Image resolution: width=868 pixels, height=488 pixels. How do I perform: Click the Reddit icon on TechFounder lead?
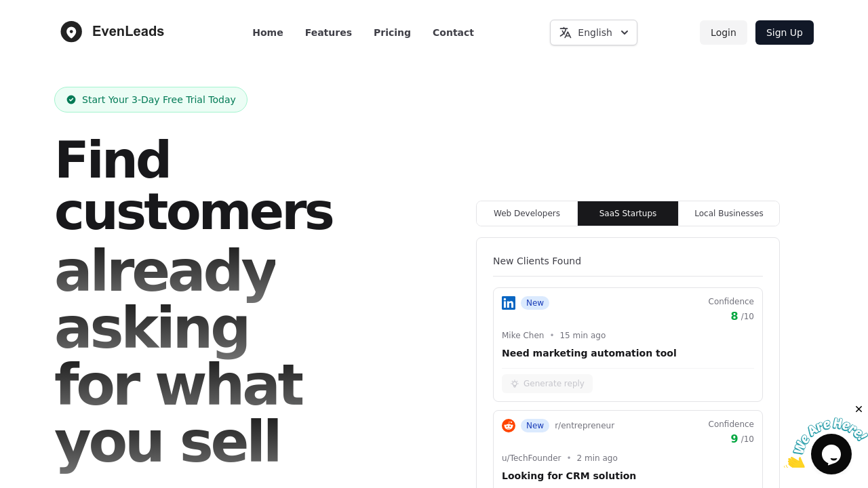click(509, 426)
